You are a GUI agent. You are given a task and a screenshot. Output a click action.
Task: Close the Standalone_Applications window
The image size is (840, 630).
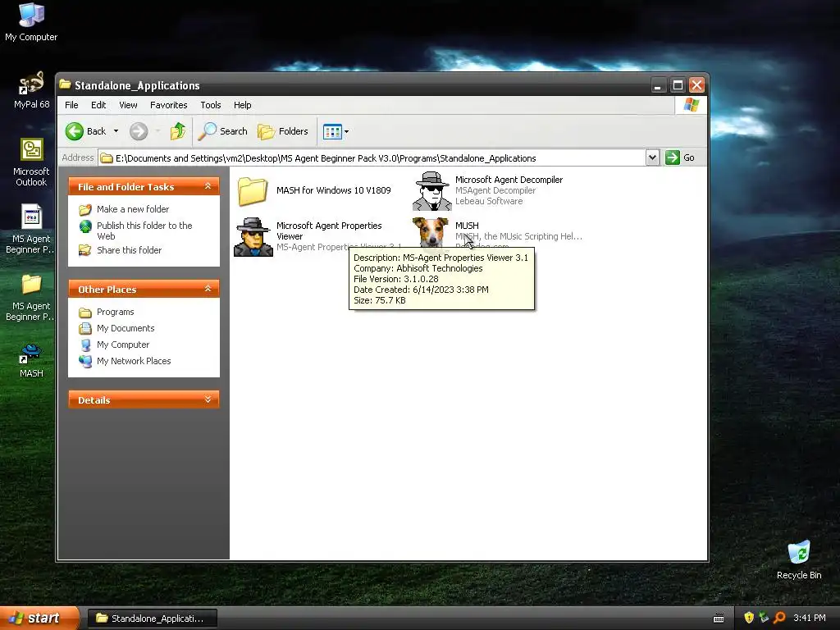coord(696,85)
